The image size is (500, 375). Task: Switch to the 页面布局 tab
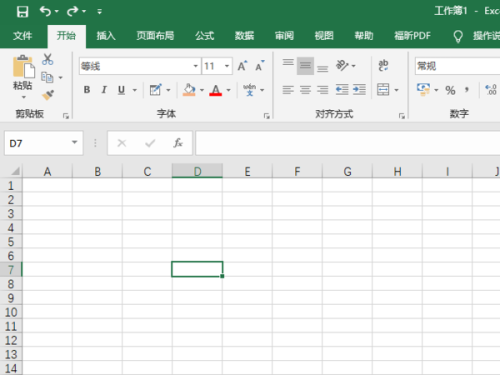click(x=155, y=36)
